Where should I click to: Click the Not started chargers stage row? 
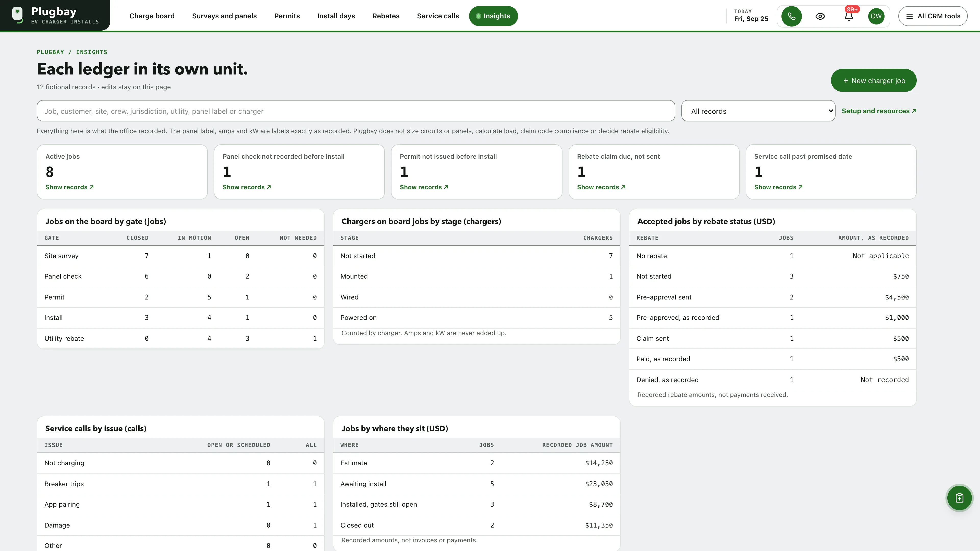point(476,256)
